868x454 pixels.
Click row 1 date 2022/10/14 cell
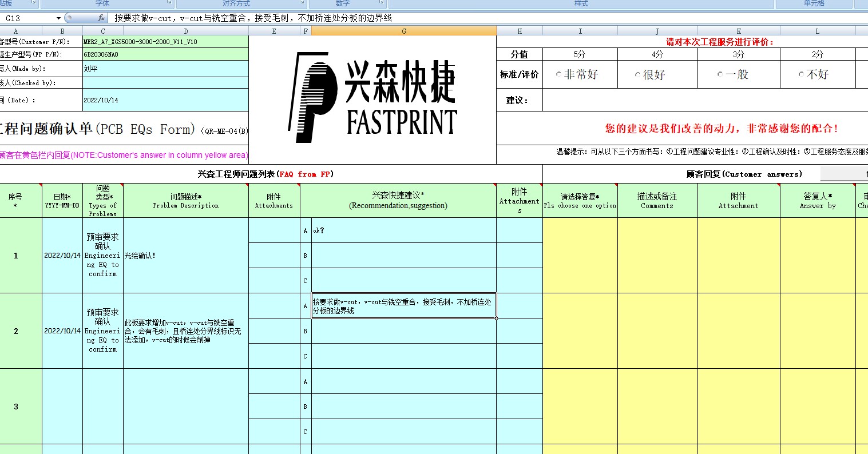(x=62, y=256)
